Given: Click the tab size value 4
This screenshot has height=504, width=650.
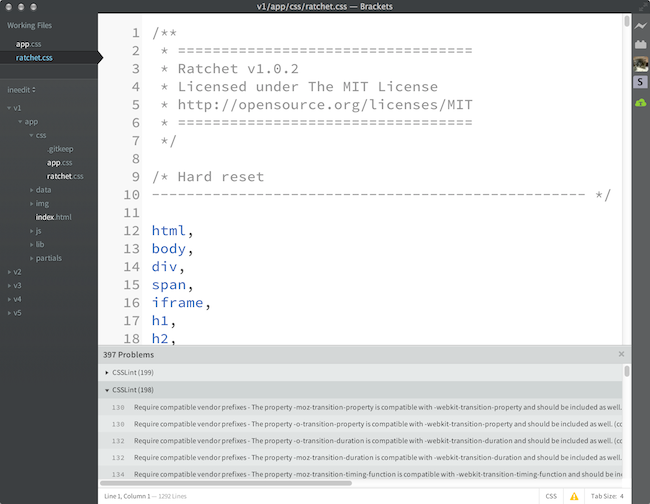Looking at the screenshot, I should click(621, 496).
